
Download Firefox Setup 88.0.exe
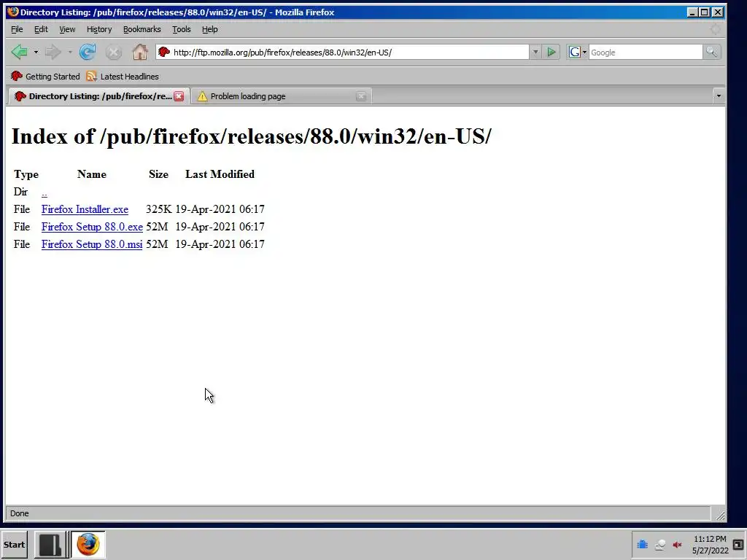coord(92,227)
